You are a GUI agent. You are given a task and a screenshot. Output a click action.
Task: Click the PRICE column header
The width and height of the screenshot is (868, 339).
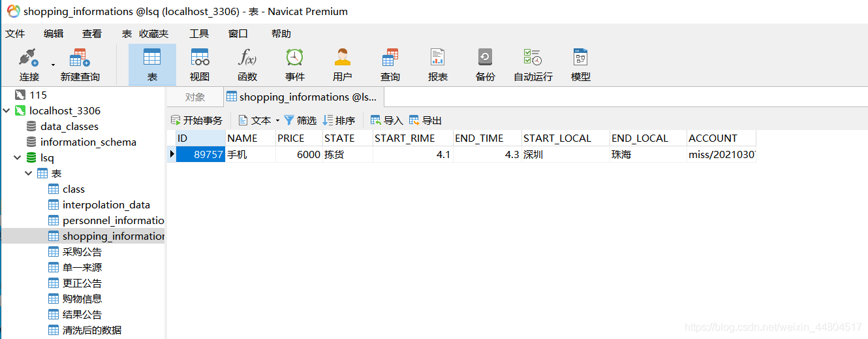click(291, 138)
